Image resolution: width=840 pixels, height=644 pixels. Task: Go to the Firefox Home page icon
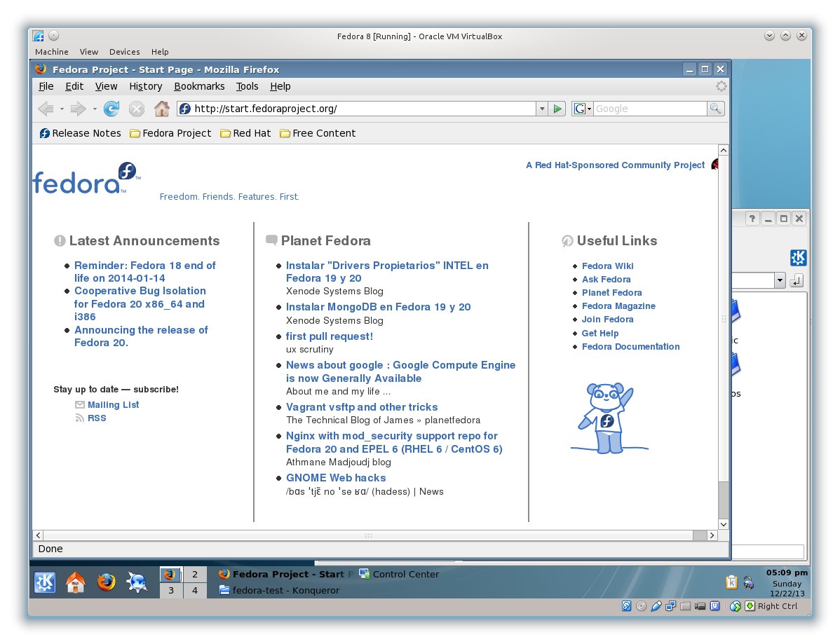pos(162,109)
